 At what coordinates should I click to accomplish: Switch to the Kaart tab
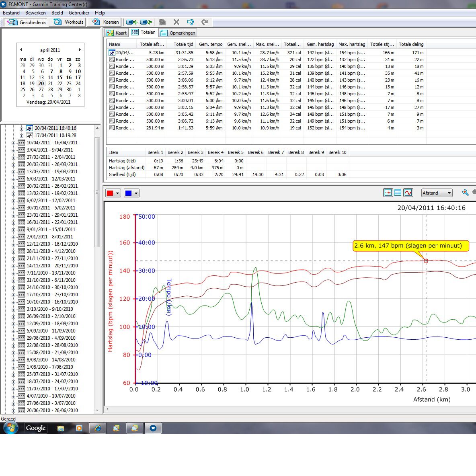pyautogui.click(x=117, y=33)
